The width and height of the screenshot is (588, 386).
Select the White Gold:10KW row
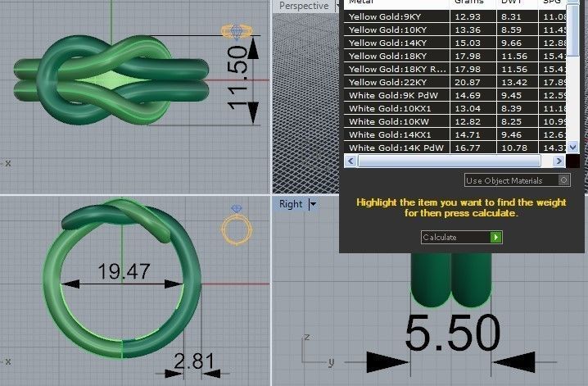[x=455, y=121]
